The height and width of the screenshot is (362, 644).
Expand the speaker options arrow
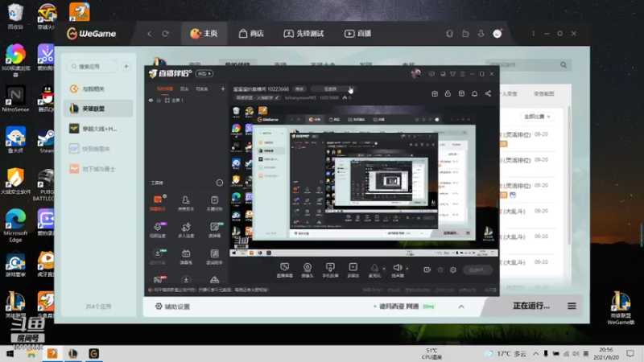coord(407,269)
